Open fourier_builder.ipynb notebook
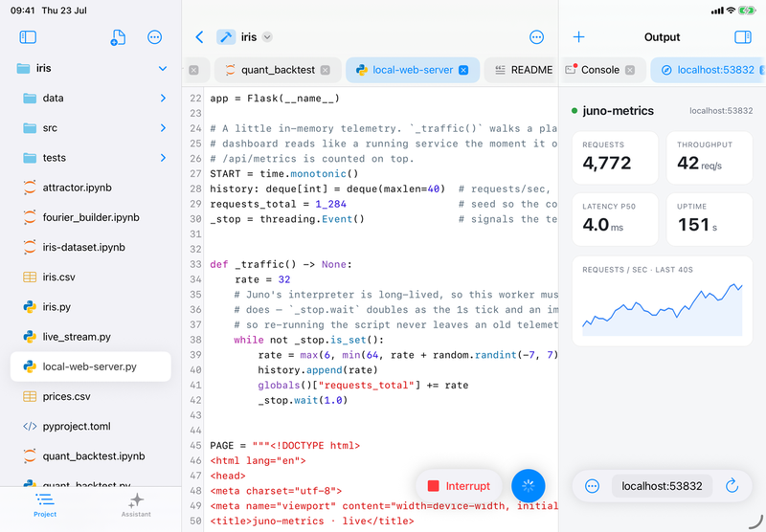This screenshot has width=766, height=532. coord(90,217)
